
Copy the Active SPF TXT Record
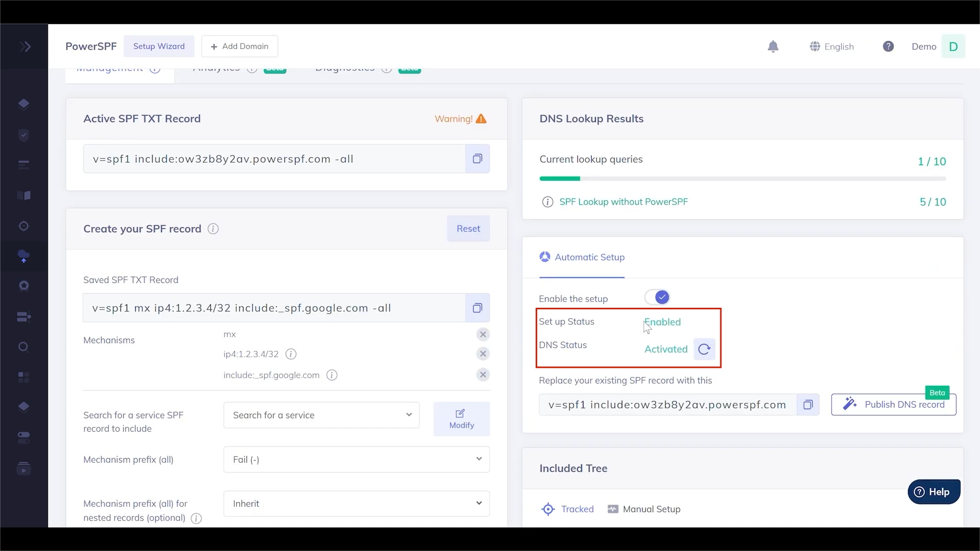(478, 158)
